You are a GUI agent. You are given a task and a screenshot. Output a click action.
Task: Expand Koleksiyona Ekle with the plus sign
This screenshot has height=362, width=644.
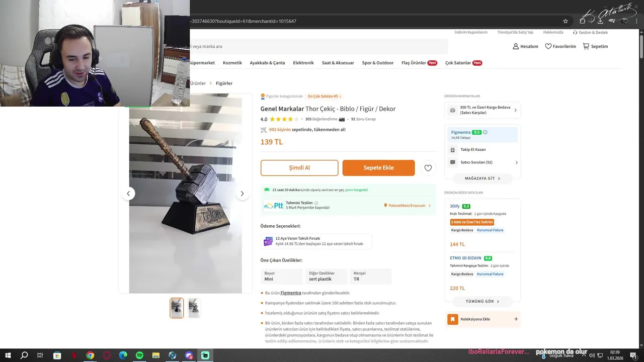tap(516, 319)
